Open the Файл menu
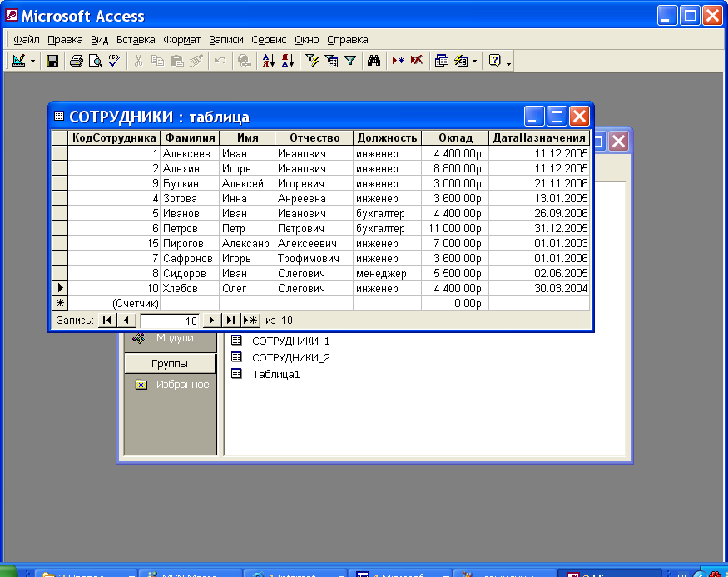This screenshot has width=728, height=577. (27, 40)
